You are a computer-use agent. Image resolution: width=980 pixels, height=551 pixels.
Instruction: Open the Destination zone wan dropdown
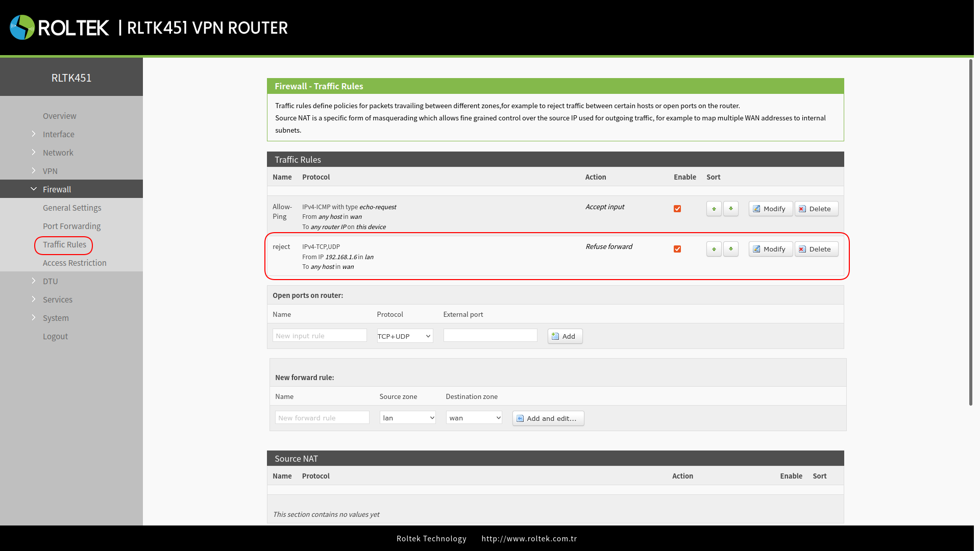(474, 418)
